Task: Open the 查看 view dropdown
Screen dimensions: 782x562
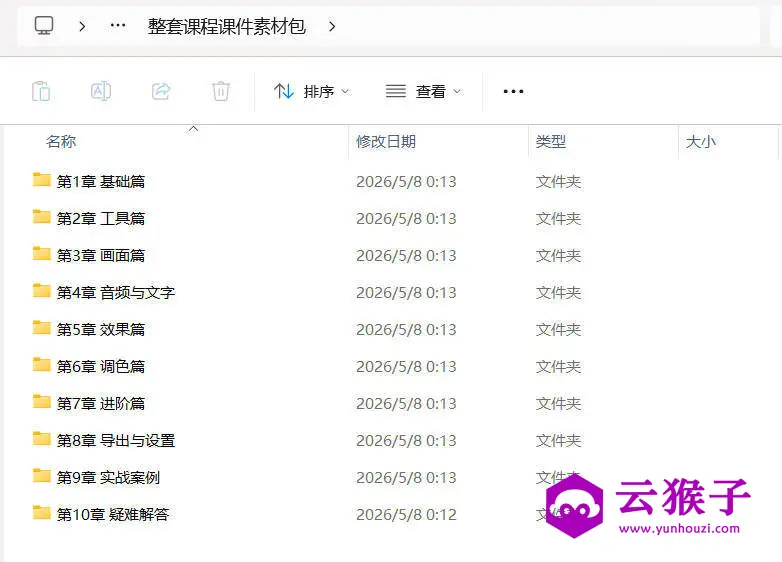Action: tap(423, 91)
